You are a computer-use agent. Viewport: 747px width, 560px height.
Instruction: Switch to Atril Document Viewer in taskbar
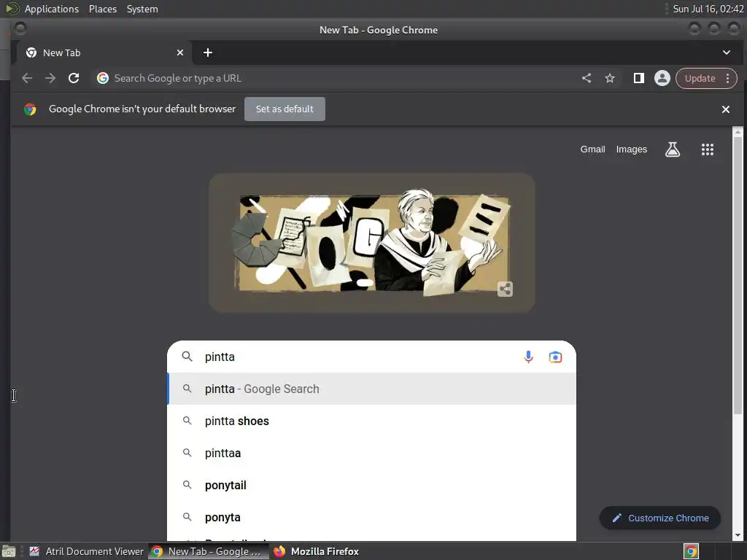pyautogui.click(x=87, y=551)
